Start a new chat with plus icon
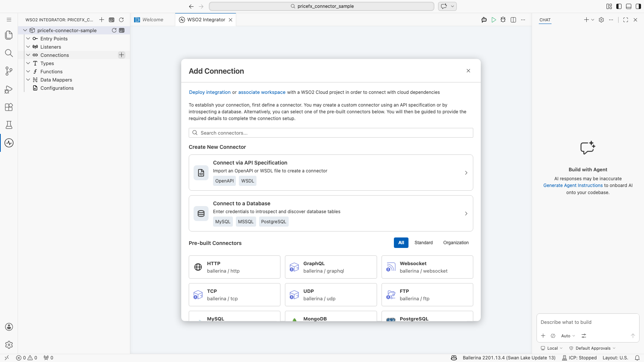644x362 pixels. (x=586, y=20)
